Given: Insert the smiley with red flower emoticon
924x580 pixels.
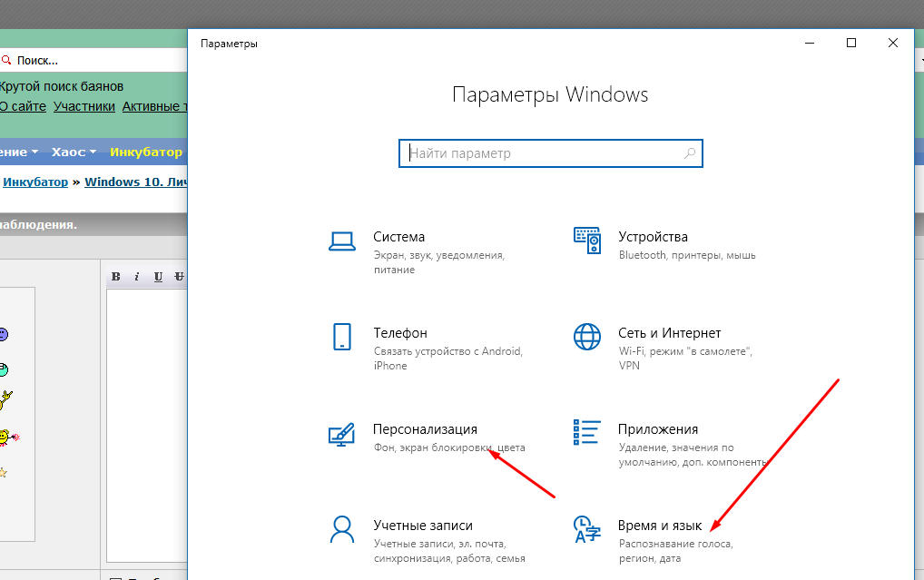Looking at the screenshot, I should (9, 437).
